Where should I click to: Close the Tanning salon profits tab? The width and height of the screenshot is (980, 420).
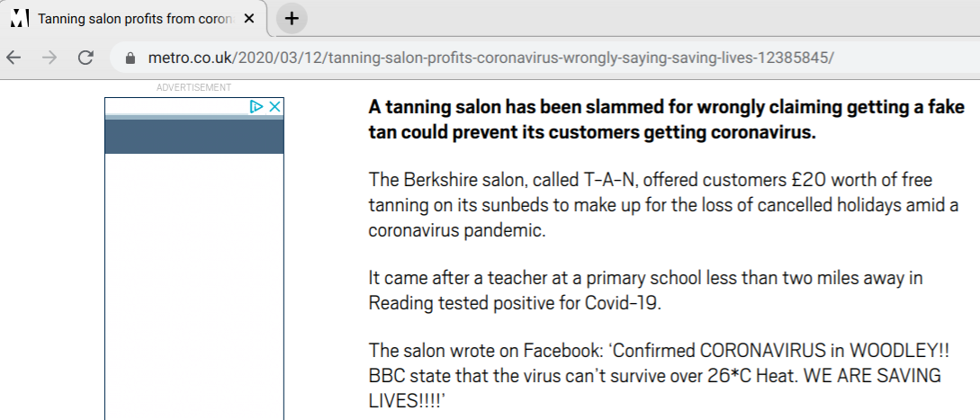click(248, 19)
